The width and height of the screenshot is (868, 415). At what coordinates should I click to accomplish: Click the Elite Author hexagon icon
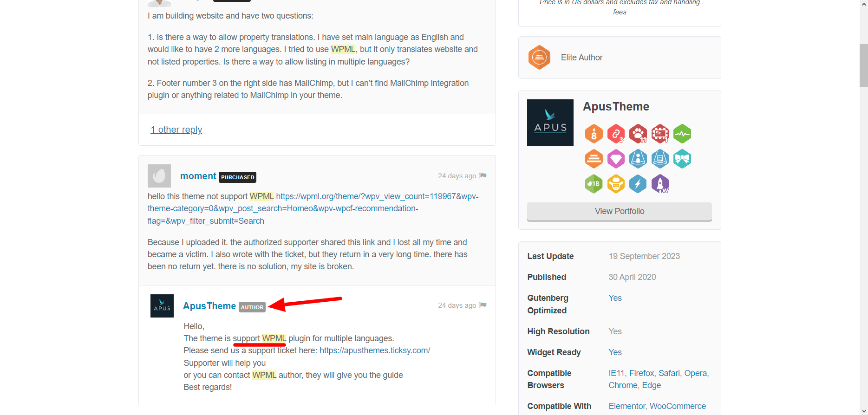539,58
